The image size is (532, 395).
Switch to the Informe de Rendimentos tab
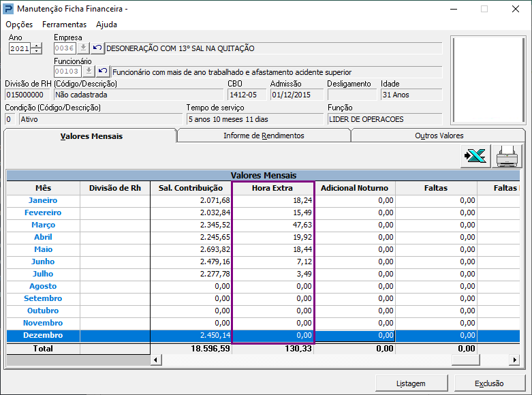[264, 136]
